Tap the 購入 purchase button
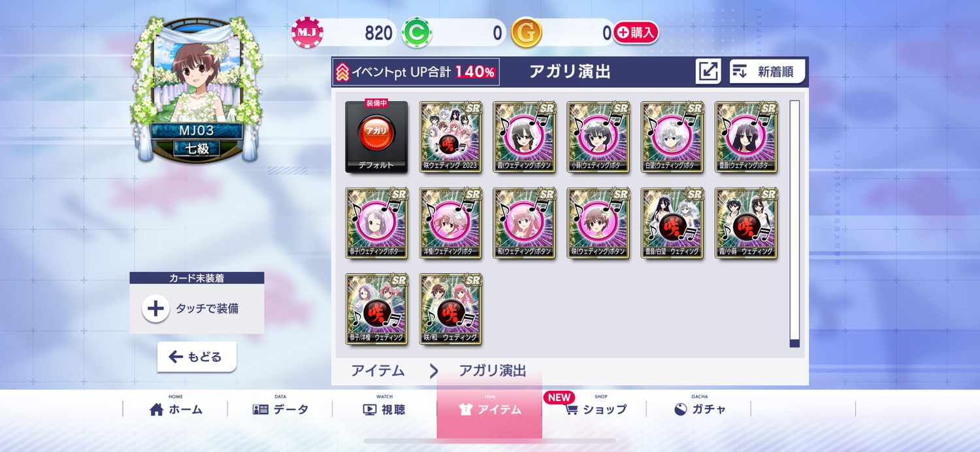980x452 pixels. 635,33
